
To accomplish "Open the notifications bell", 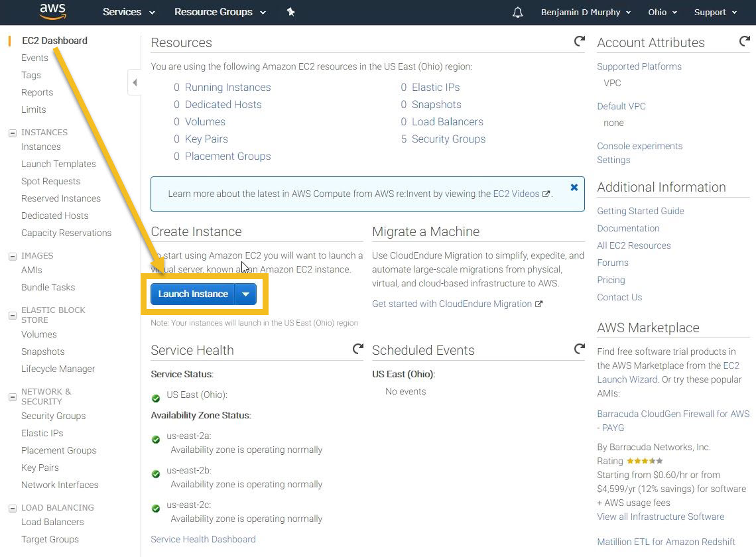I will [517, 12].
